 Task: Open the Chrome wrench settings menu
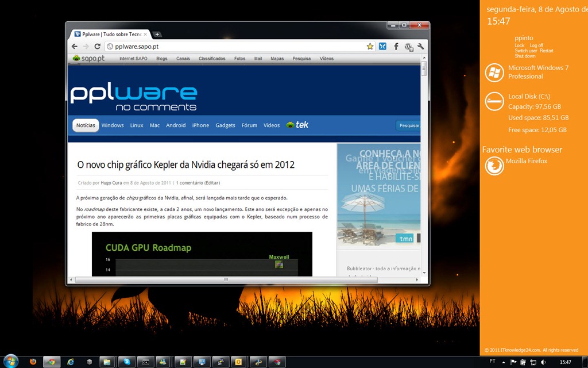click(421, 46)
